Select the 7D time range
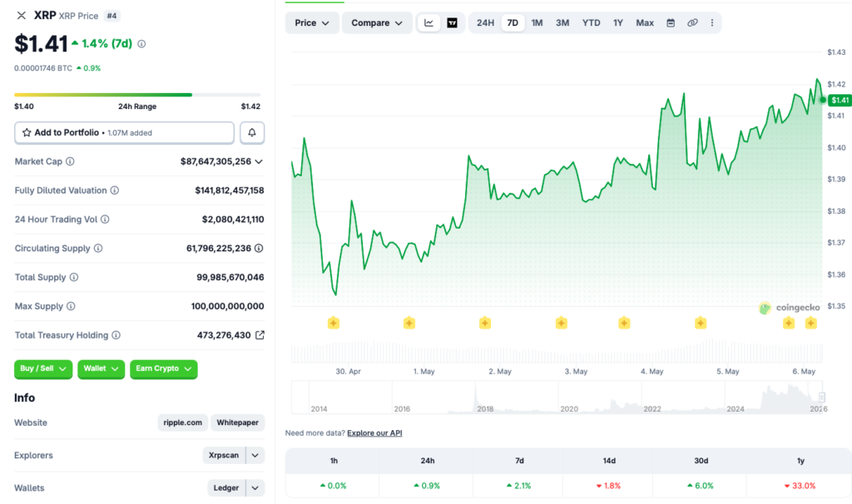 [513, 22]
